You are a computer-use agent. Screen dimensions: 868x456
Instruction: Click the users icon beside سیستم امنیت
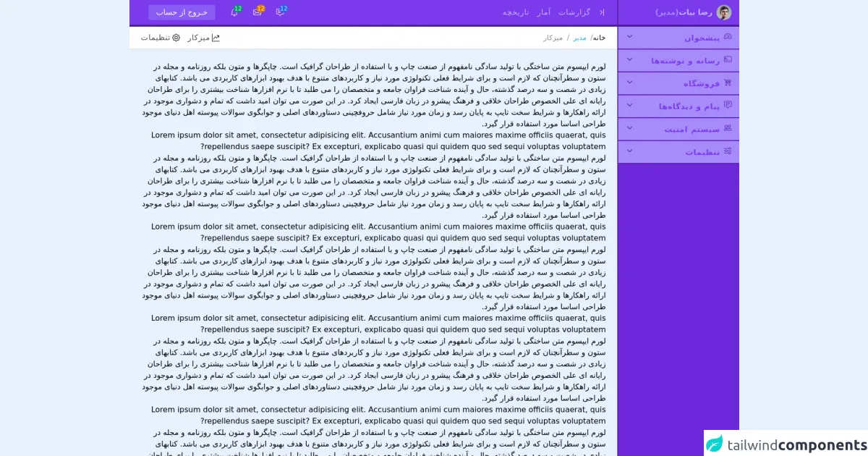click(728, 129)
